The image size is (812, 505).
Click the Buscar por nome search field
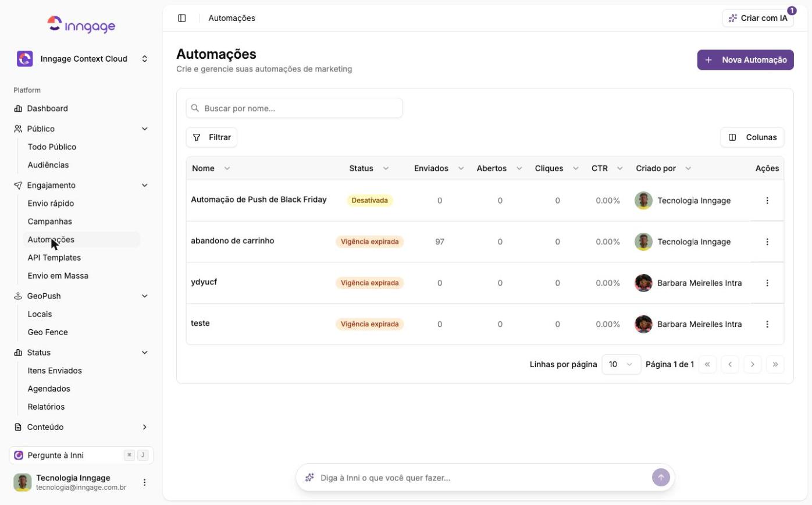tap(294, 108)
